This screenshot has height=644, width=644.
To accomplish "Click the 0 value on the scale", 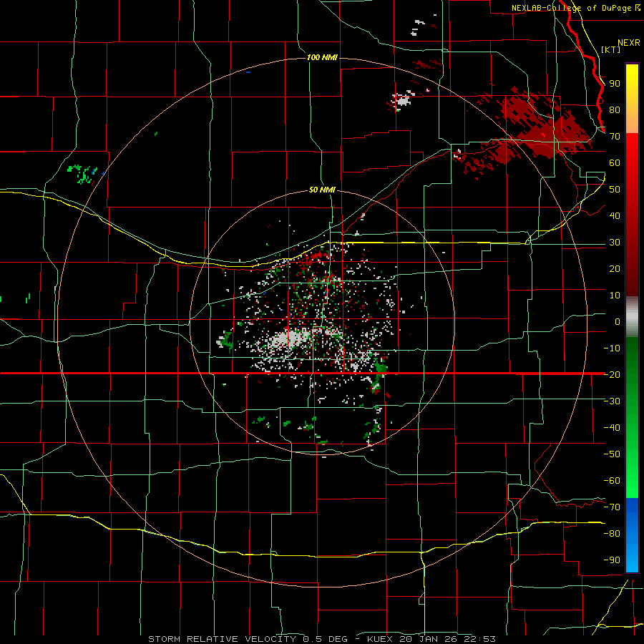I will pos(618,321).
